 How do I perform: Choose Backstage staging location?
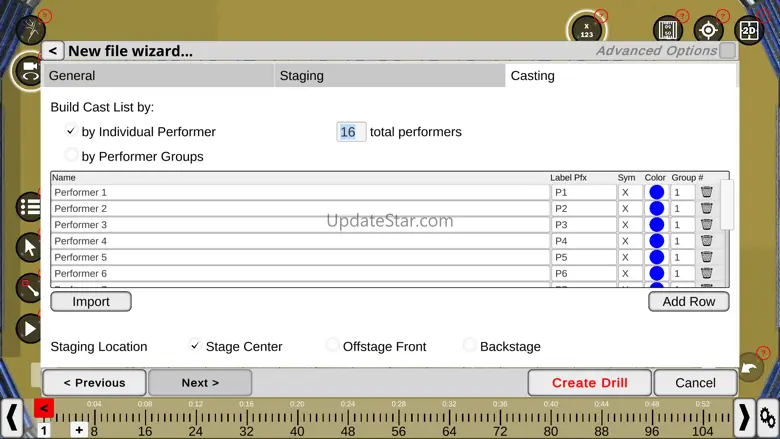469,345
